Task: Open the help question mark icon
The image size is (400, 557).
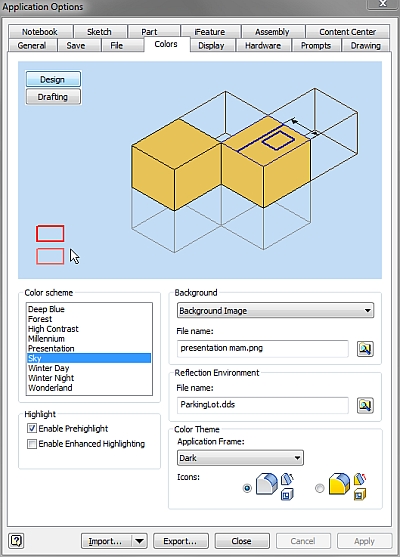Action: 16,541
